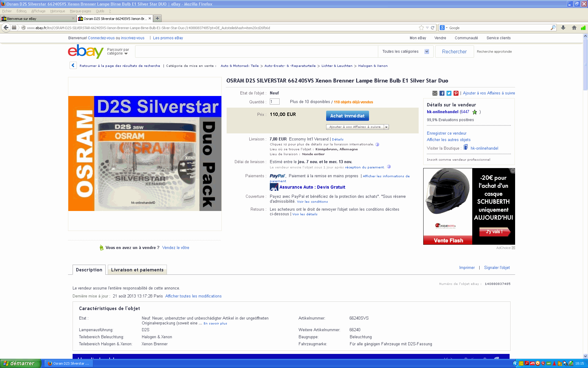The height and width of the screenshot is (368, 588).
Task: Switch to Livraison et paiements tab
Action: point(137,270)
